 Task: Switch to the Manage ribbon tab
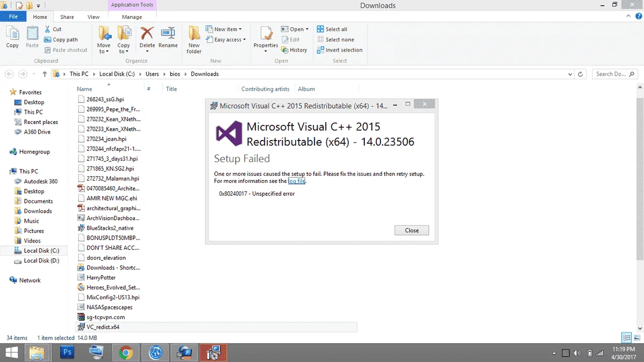pos(131,17)
